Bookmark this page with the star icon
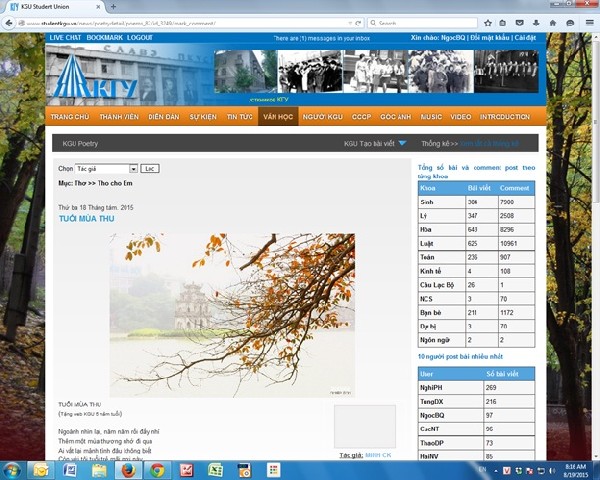This screenshot has width=600, height=480. [x=488, y=23]
